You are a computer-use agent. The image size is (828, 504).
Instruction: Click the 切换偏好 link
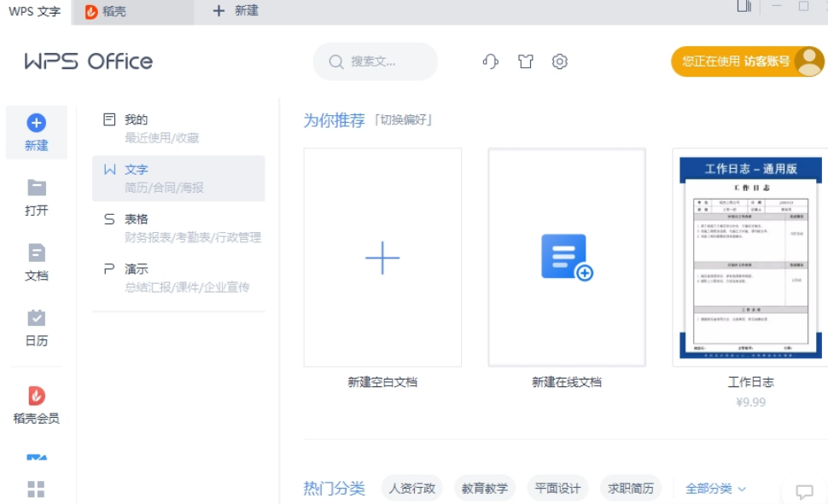(x=404, y=120)
